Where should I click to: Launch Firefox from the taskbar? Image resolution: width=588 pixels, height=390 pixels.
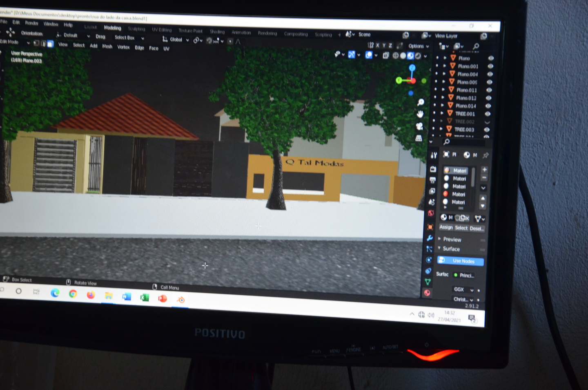click(x=91, y=295)
